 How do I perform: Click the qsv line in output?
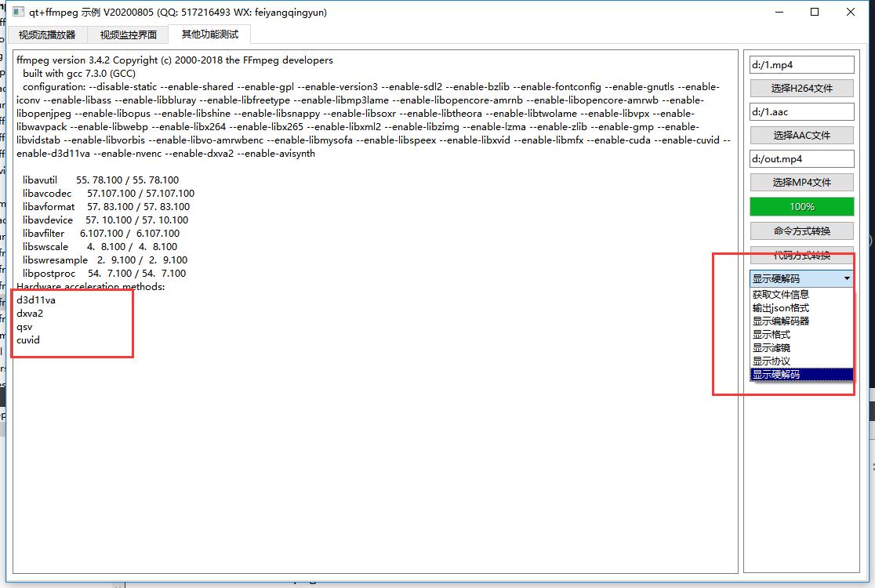coord(24,327)
